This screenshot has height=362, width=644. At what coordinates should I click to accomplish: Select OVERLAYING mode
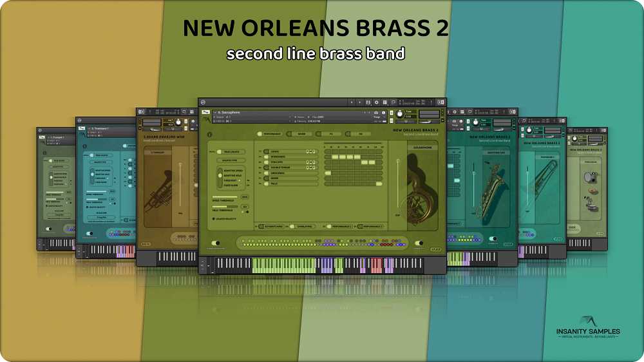coord(302,226)
